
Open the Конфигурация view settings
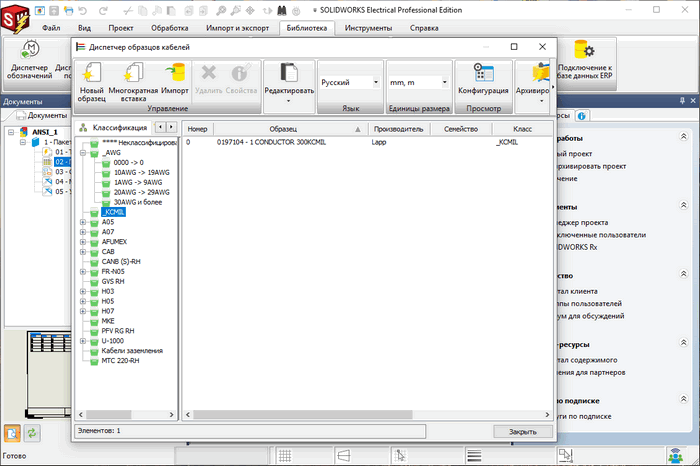[x=483, y=73]
